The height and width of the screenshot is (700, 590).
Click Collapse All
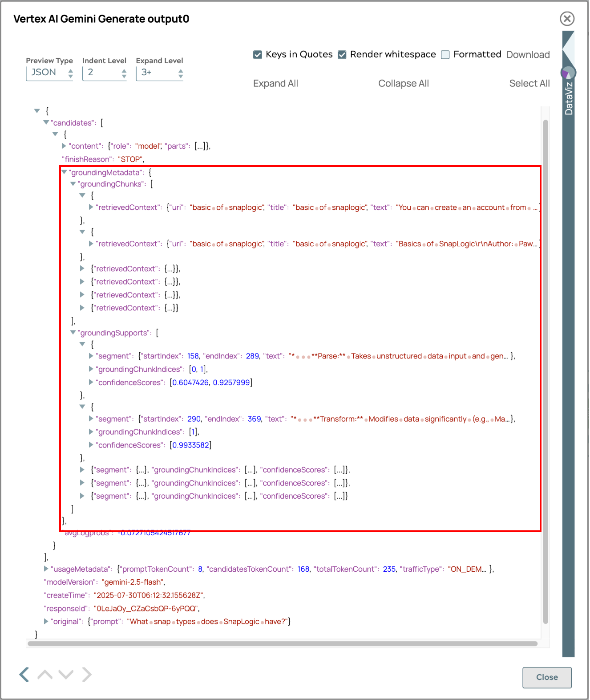pos(403,83)
